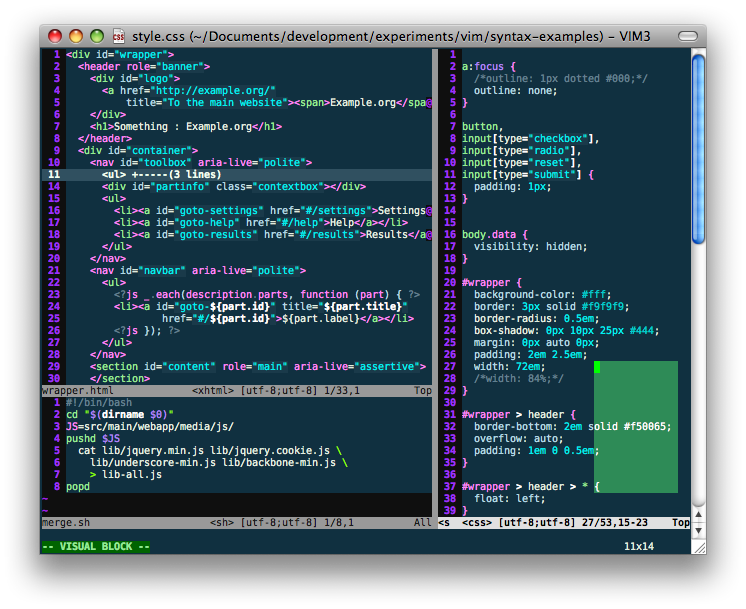Click the '11x14' selection size indicator

point(638,547)
